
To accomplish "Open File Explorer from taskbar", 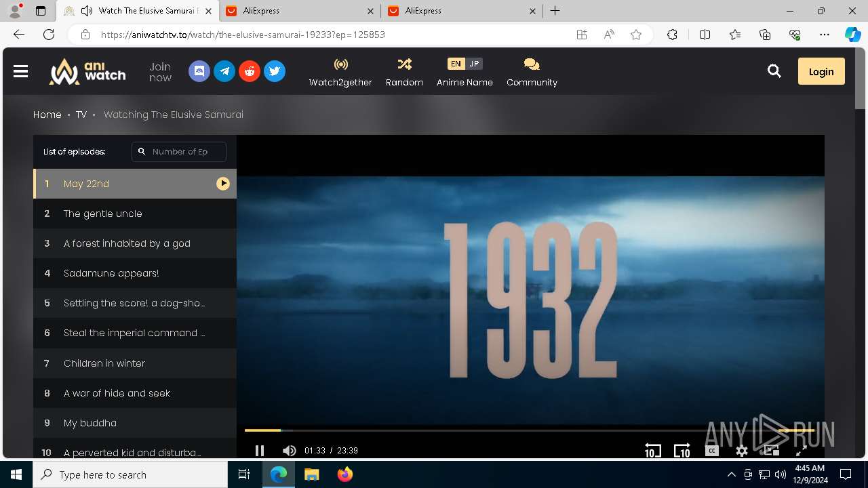I will point(312,474).
